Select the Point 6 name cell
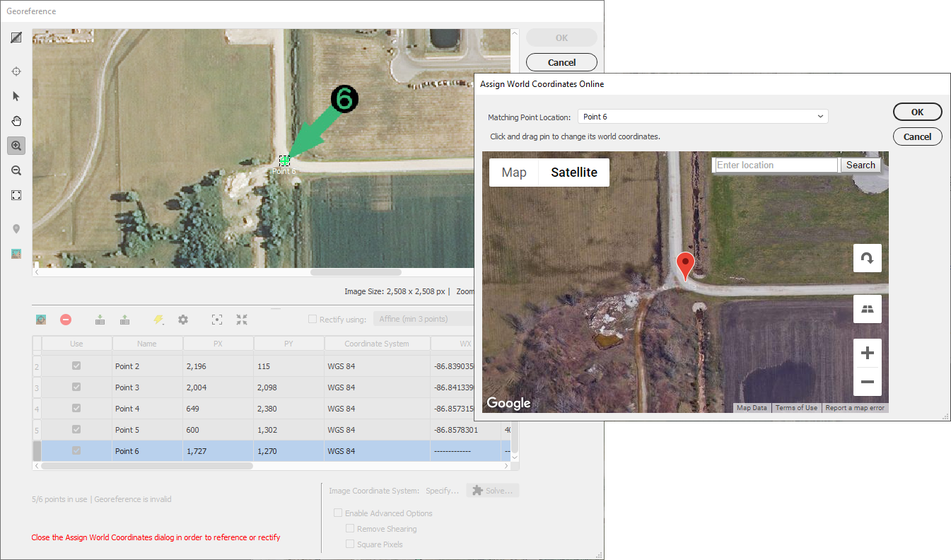951x560 pixels. coord(147,451)
